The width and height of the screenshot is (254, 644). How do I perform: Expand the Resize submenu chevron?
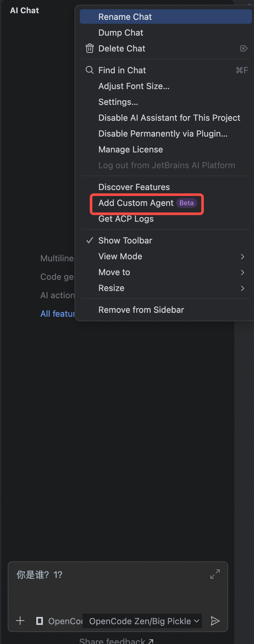click(243, 288)
